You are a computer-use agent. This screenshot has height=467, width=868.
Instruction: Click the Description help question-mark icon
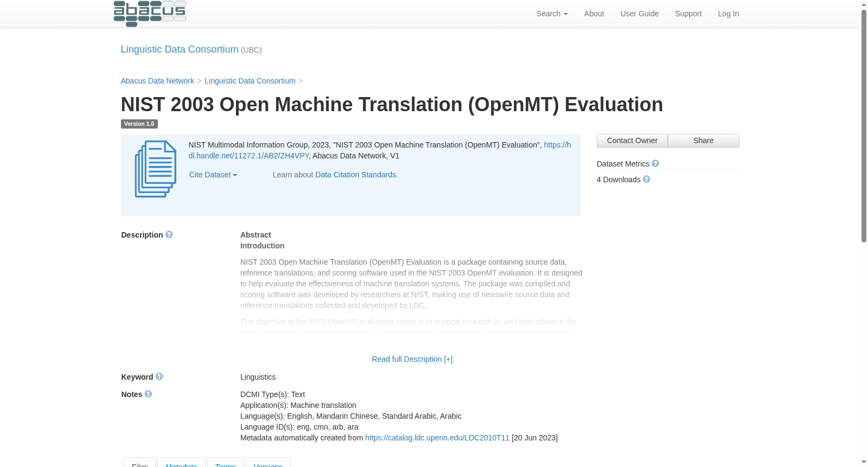[169, 234]
